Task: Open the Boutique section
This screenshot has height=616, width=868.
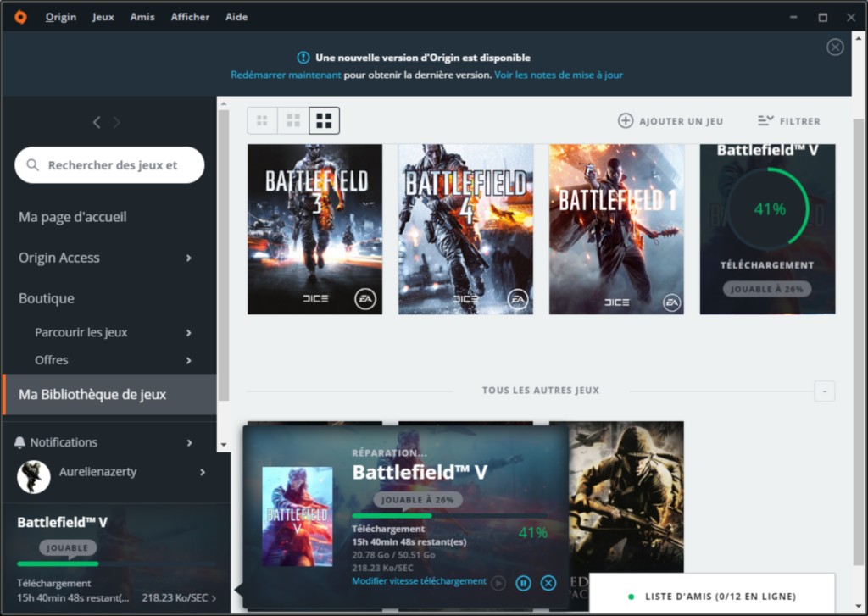Action: tap(47, 298)
